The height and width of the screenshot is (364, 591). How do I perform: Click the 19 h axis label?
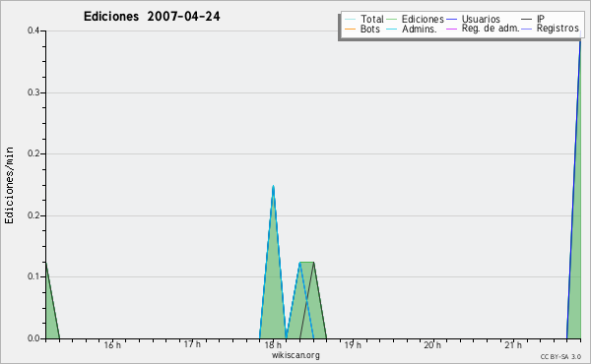pyautogui.click(x=353, y=345)
